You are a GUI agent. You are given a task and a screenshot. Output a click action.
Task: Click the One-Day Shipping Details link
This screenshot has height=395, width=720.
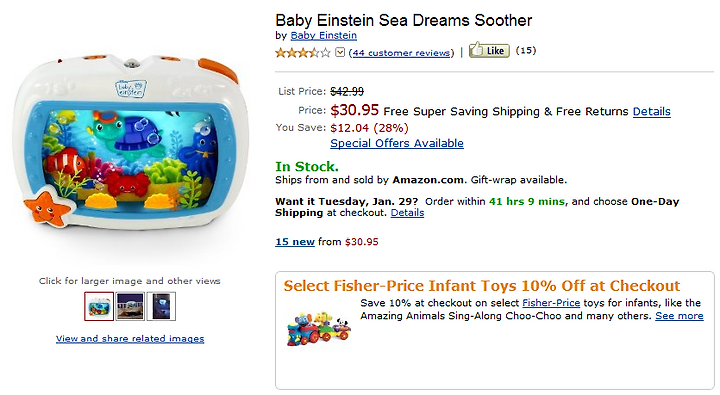(x=407, y=213)
